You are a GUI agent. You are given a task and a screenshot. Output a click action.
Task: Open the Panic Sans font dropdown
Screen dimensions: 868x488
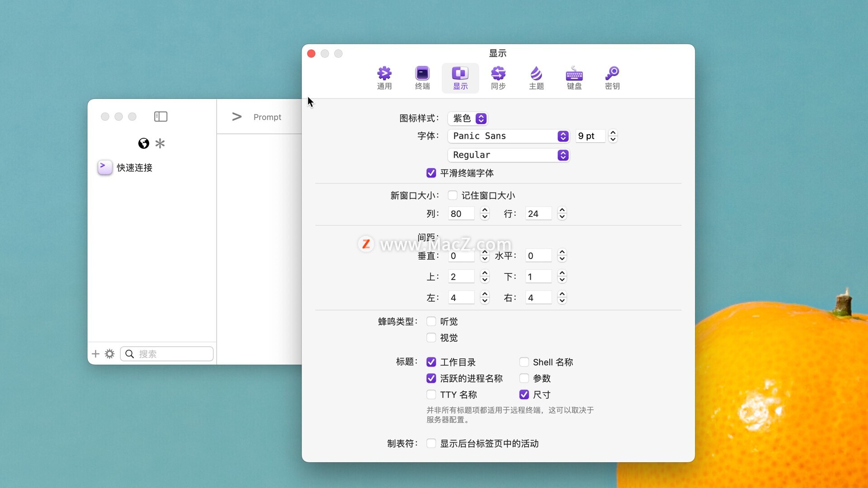[x=508, y=136]
